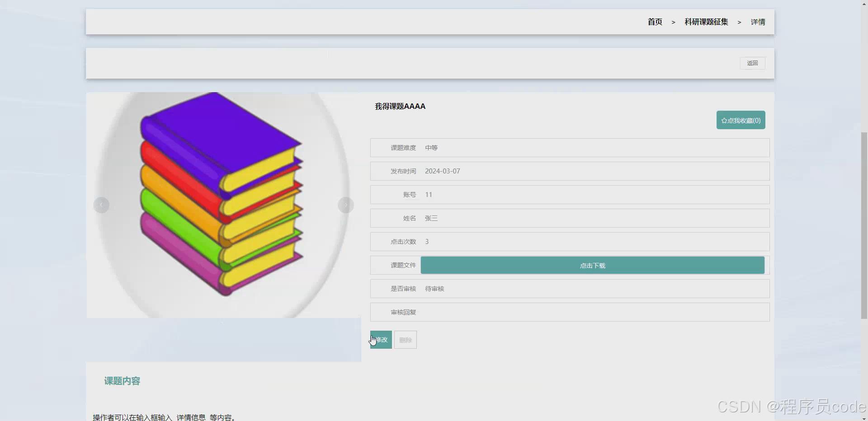Click 点击下载 to download file

592,265
